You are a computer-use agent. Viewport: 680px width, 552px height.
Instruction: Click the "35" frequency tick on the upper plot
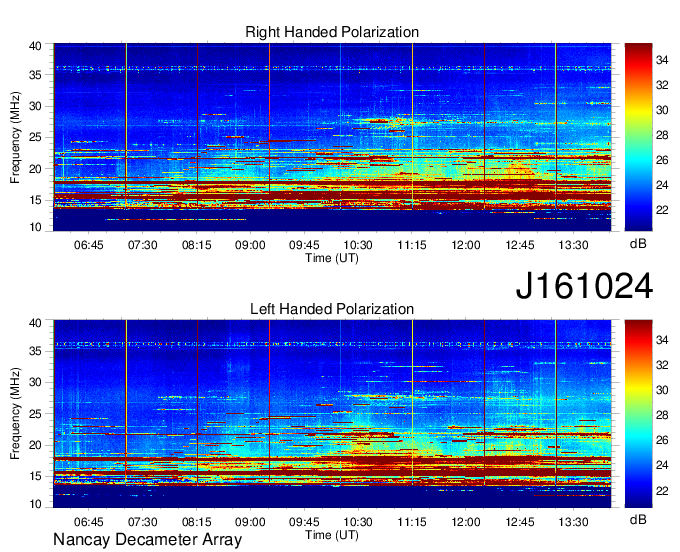tap(35, 75)
